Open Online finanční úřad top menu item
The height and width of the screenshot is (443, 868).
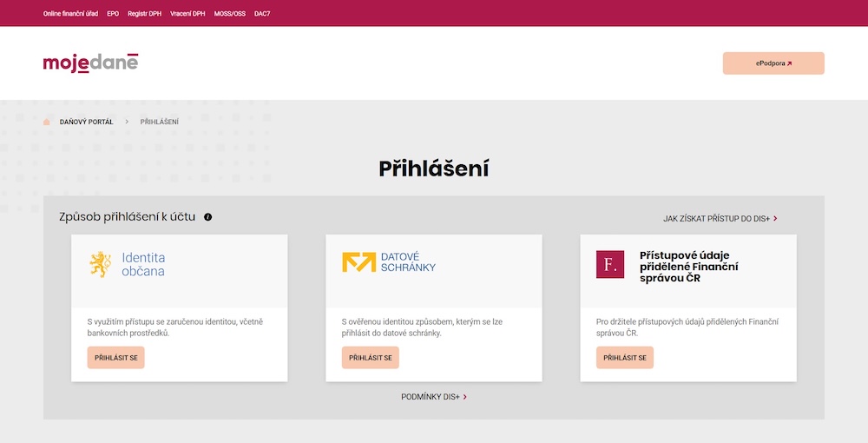pyautogui.click(x=70, y=14)
